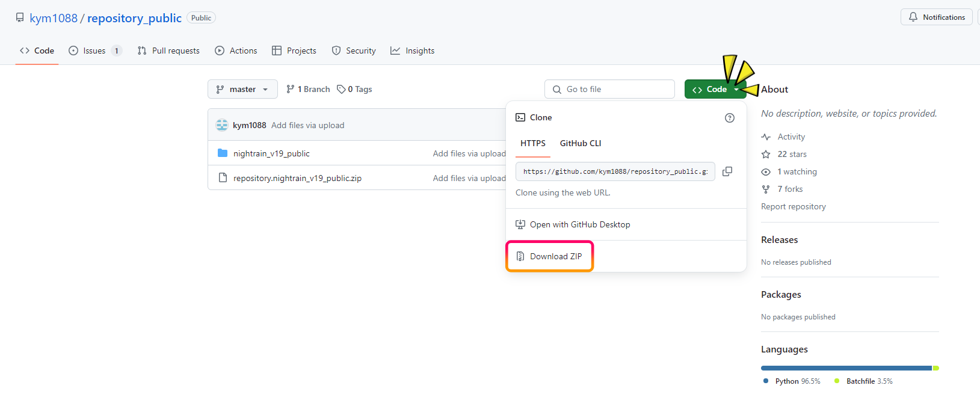Screen dimensions: 980x406
Task: Open the Issues tab
Action: [95, 51]
